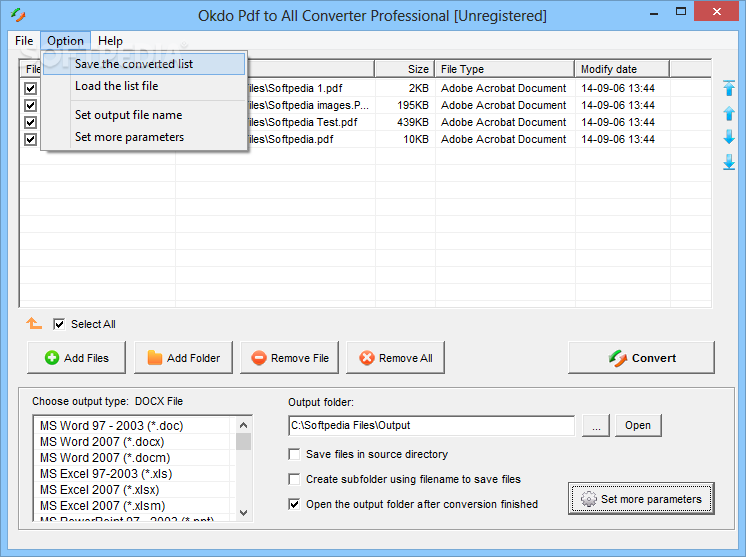Viewport: 746px width, 557px height.
Task: Select the files\Softpedia.pdf file path
Action: pyautogui.click(x=290, y=139)
